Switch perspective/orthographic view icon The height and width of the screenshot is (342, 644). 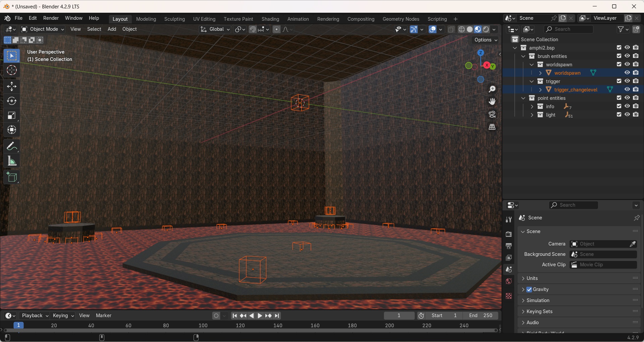[x=492, y=127]
